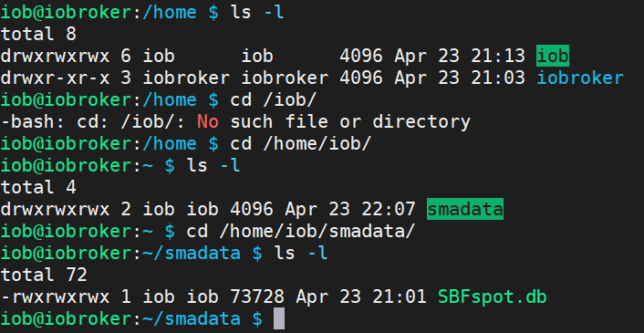Click the last '~/smadata' prompt path
Viewport: 644px width, 333px height.
coord(191,319)
